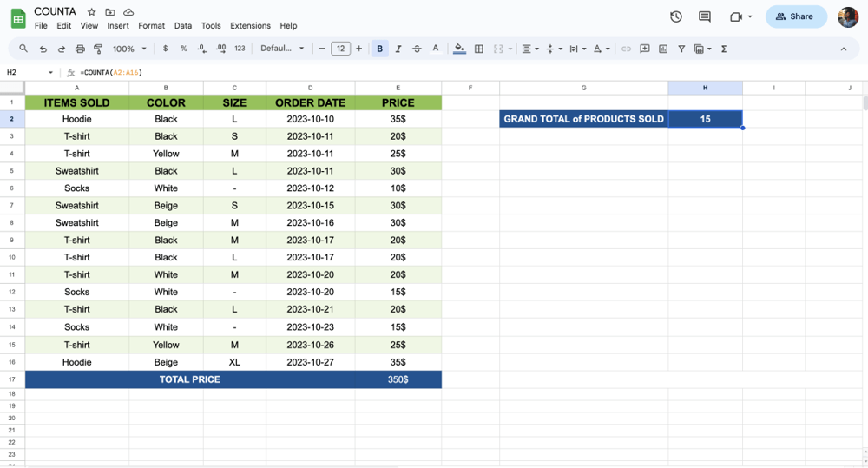The width and height of the screenshot is (868, 468).
Task: Open the functions sigma icon
Action: click(724, 49)
